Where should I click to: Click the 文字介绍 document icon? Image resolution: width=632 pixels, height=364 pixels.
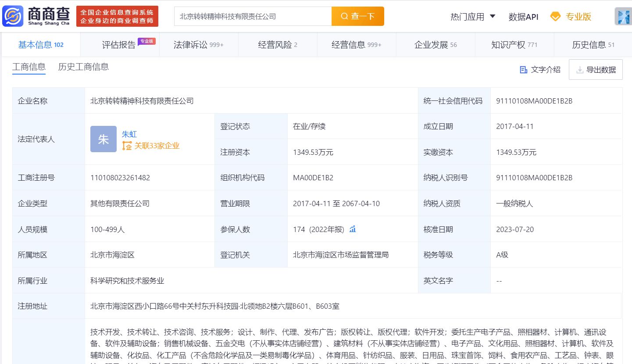pos(523,70)
